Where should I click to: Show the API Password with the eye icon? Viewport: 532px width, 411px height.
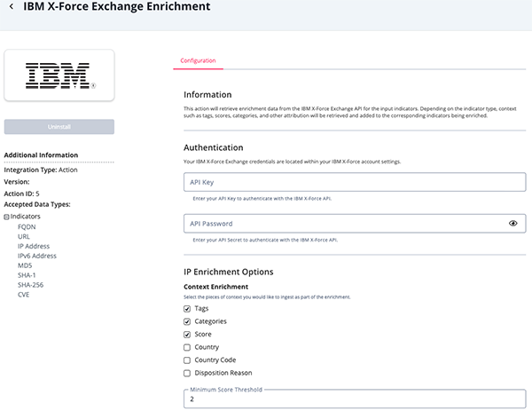512,223
